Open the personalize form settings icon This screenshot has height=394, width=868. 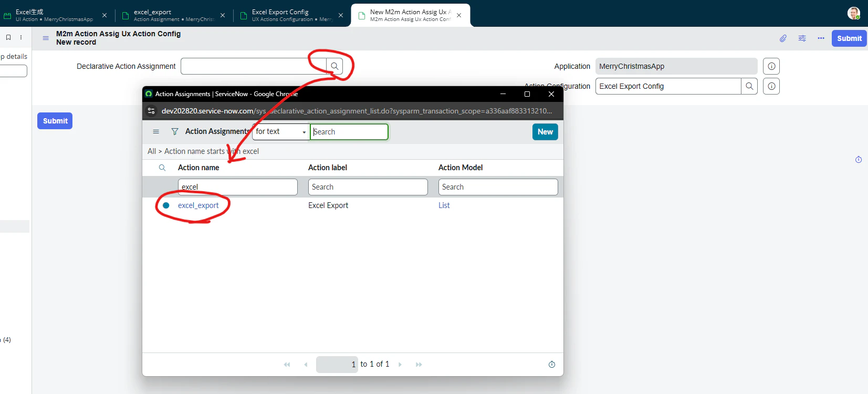click(x=802, y=38)
